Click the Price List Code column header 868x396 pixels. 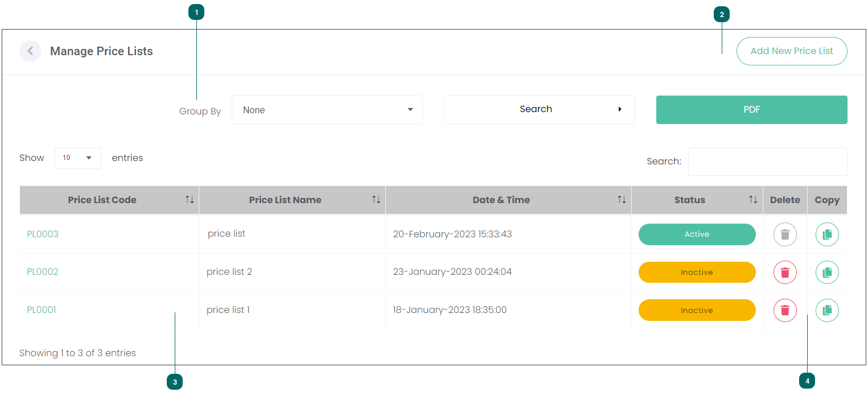click(109, 200)
